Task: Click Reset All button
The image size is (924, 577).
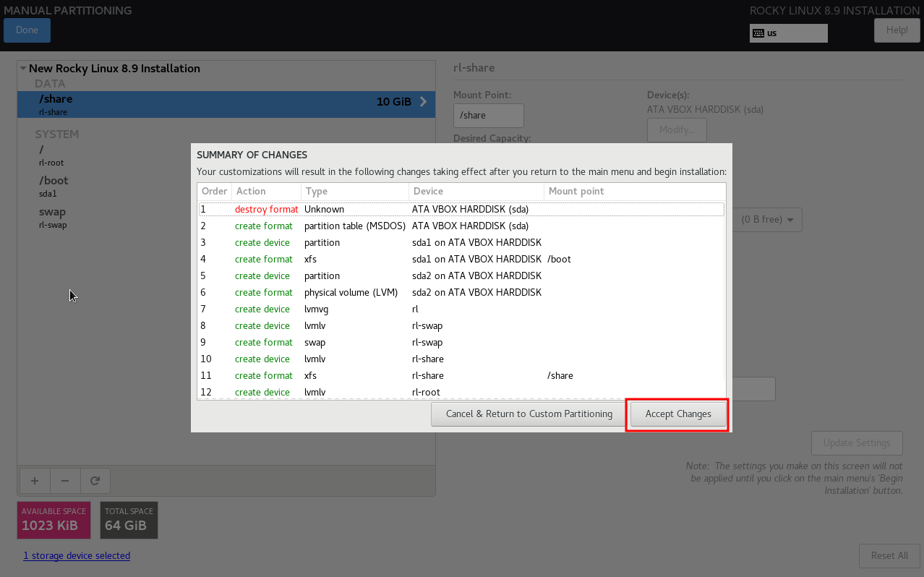Action: point(889,556)
